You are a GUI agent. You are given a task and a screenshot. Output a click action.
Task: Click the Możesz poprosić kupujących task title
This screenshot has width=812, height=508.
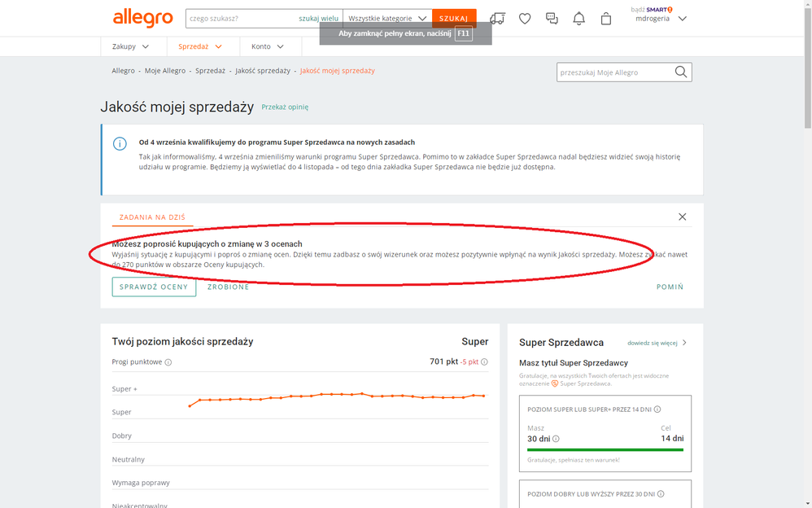207,243
